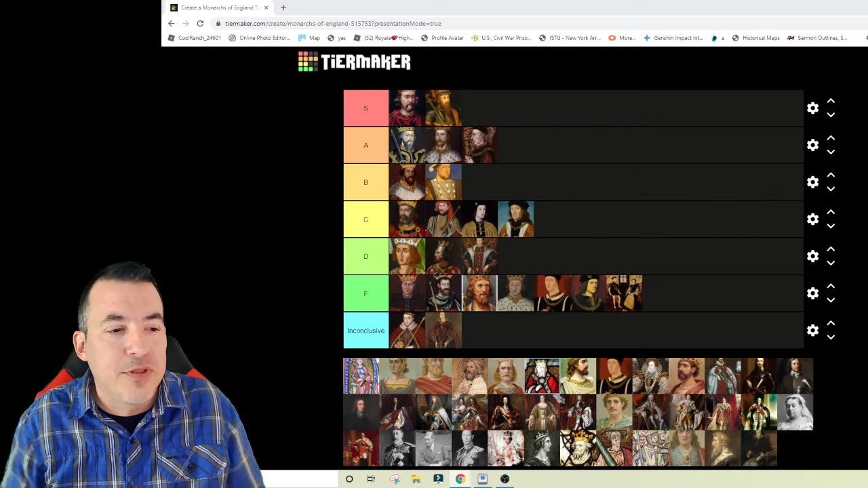
Task: Click the orange A tier label
Action: 366,145
